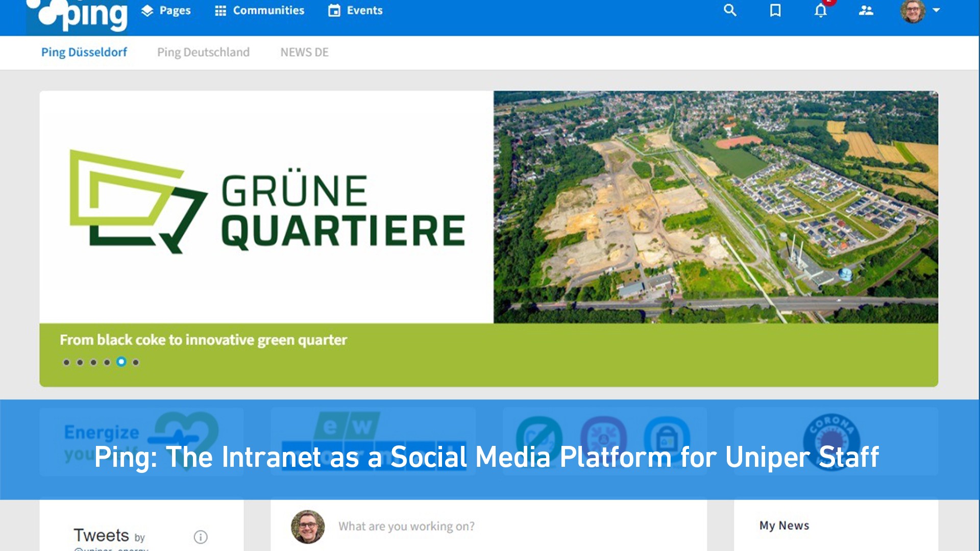Select the second carousel indicator dot

(x=80, y=362)
